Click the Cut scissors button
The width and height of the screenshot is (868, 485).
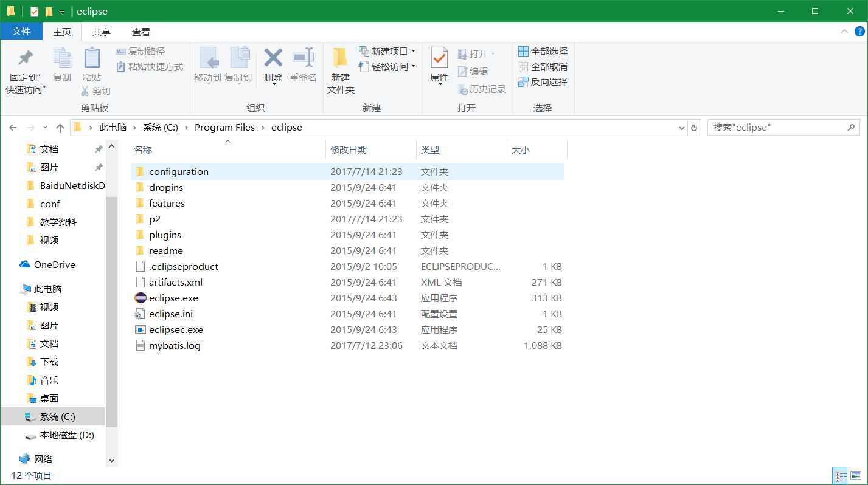96,91
